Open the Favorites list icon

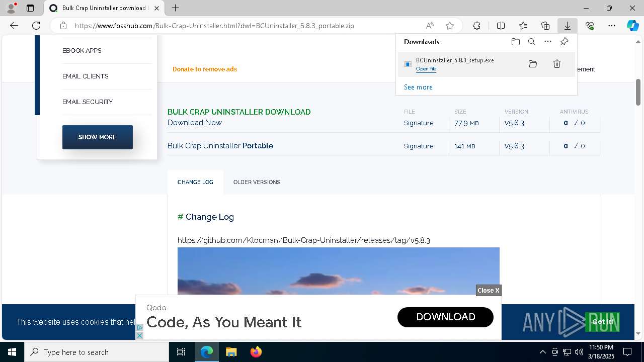tap(523, 26)
